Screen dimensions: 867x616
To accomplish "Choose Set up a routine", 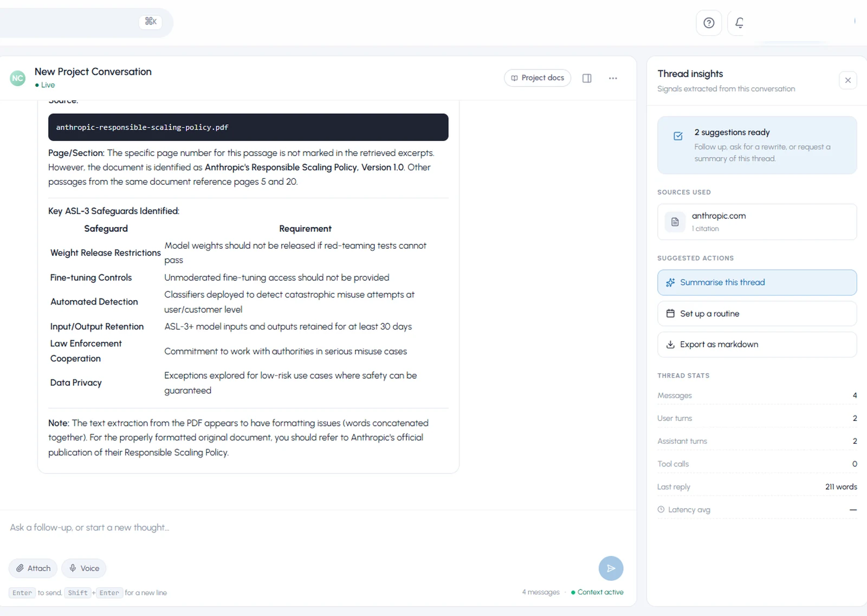I will (x=757, y=314).
